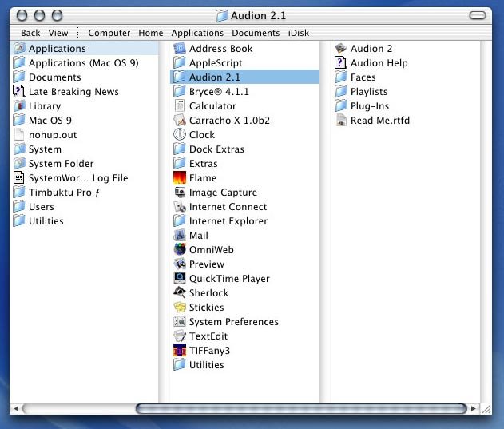
Task: Select the nohup.out file icon
Action: coord(18,135)
